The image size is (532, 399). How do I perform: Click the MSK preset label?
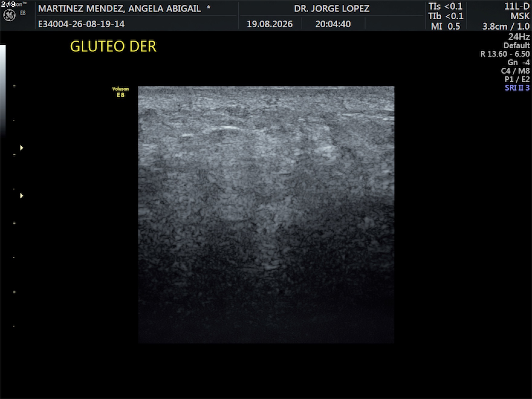[x=520, y=16]
